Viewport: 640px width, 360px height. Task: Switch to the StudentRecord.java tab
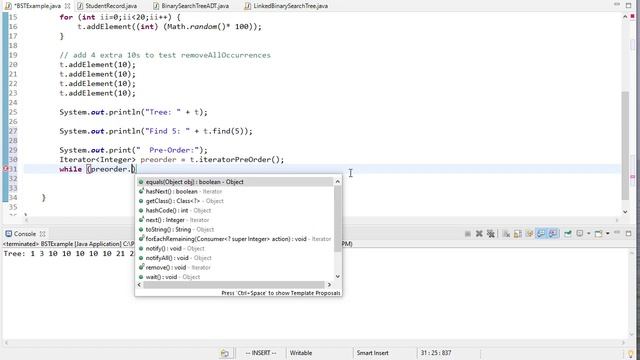[x=107, y=6]
